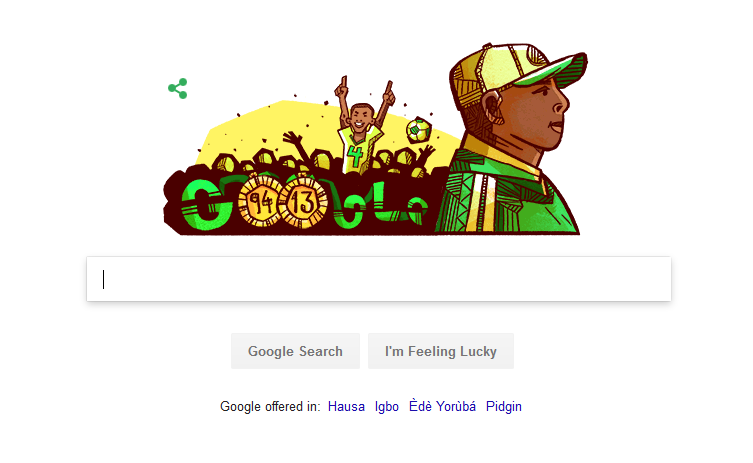Choose the Pidgin language link

tap(504, 406)
